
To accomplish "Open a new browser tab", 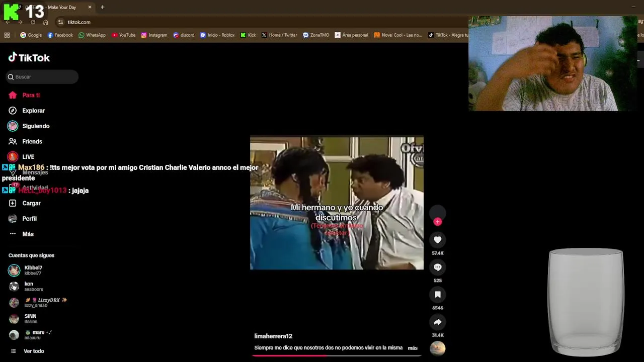I will [x=102, y=7].
